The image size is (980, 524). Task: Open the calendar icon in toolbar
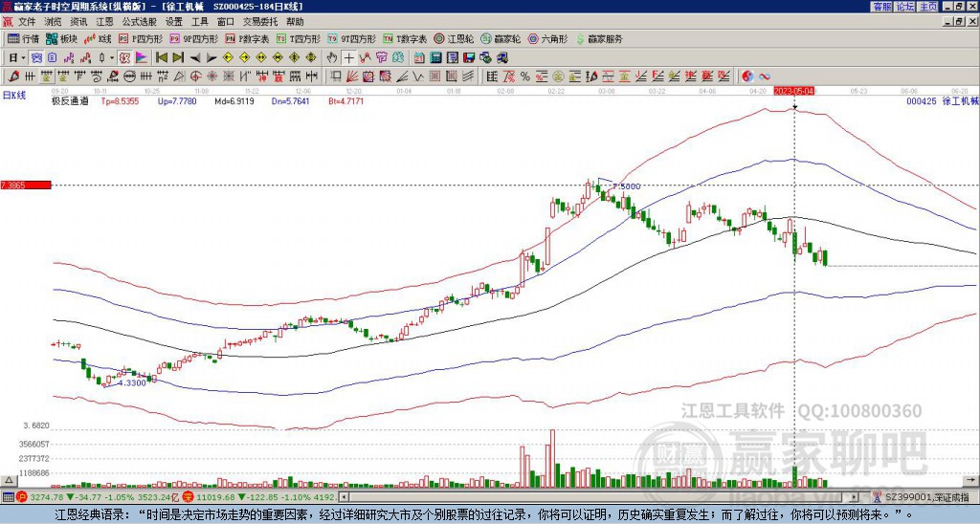[x=419, y=58]
